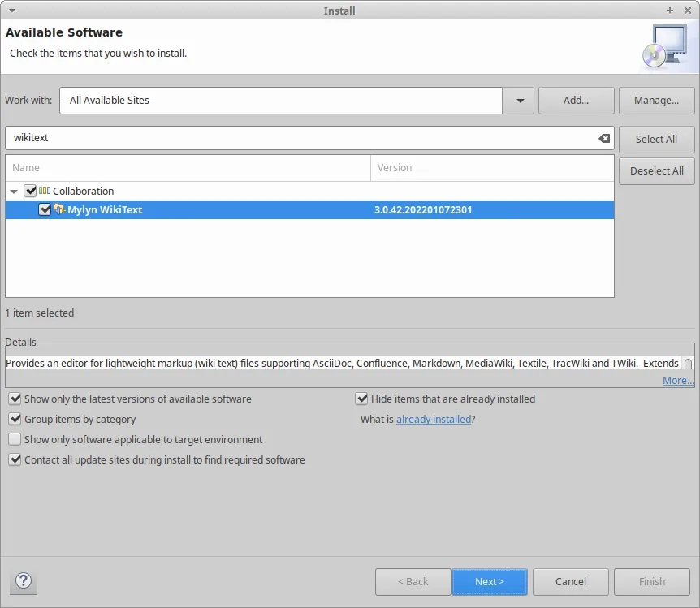Image resolution: width=700 pixels, height=608 pixels.
Task: Collapse the Collaboration tree category
Action: 14,192
